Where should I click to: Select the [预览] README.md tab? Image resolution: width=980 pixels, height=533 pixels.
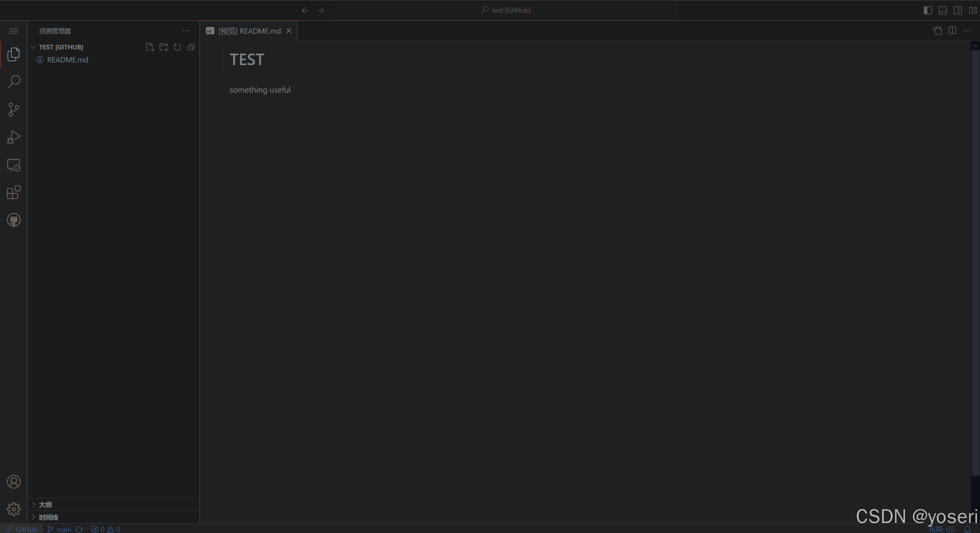click(x=249, y=31)
